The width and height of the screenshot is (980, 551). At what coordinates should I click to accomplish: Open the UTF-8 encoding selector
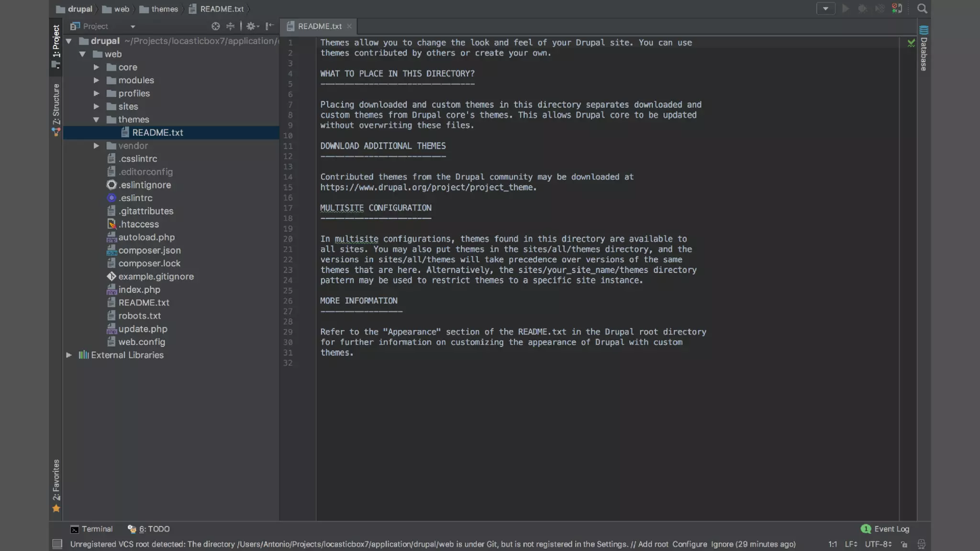tap(878, 544)
